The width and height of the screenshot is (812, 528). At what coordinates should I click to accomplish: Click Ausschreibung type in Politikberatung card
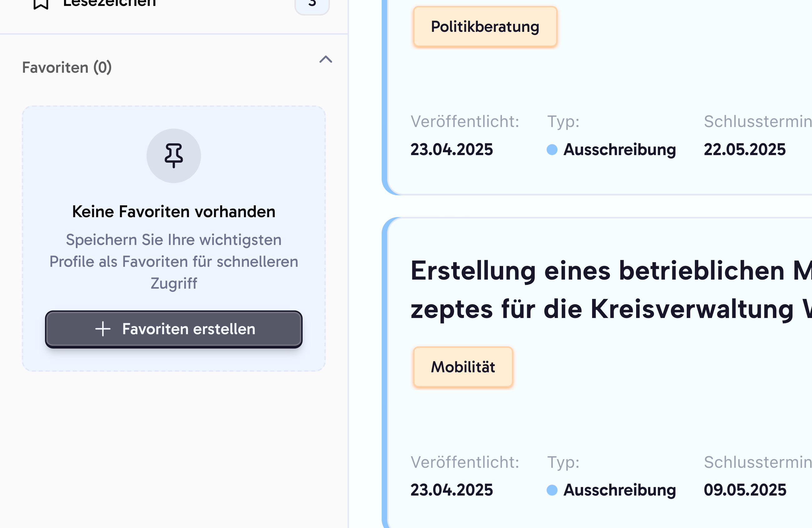coord(611,150)
